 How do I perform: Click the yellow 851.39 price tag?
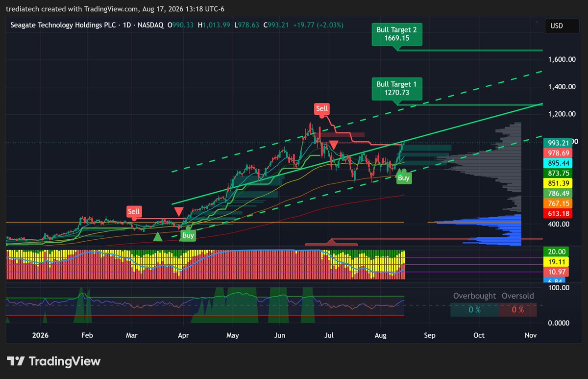(x=558, y=183)
